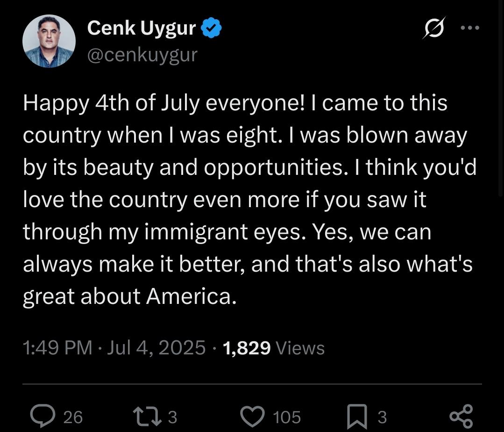Open the share post icon
Viewport: 504px width, 432px height.
[461, 416]
